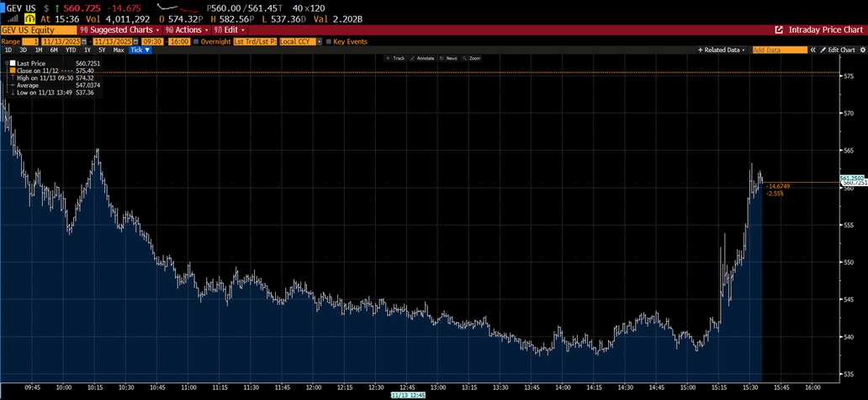Show News overlay on the chart
The image size is (868, 400).
449,58
